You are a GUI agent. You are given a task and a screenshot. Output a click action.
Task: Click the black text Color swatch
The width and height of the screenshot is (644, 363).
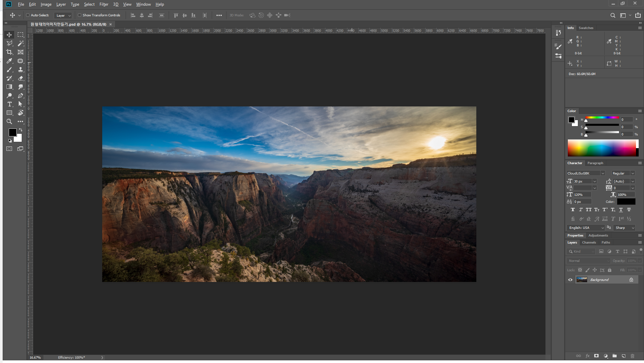pyautogui.click(x=626, y=202)
